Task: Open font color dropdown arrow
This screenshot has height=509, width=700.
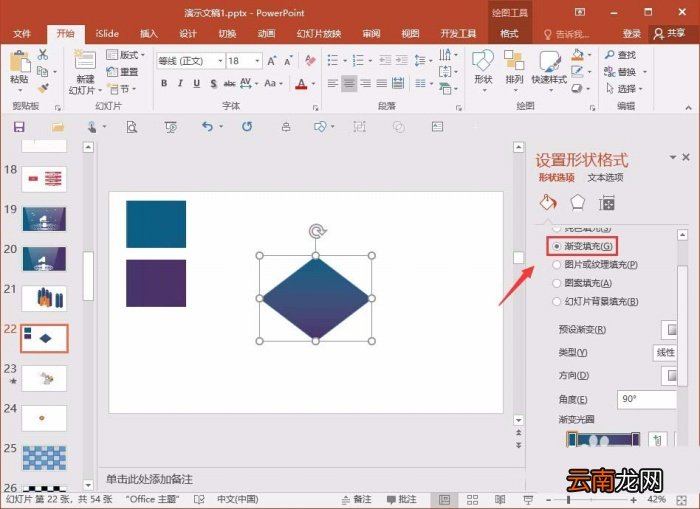Action: [313, 83]
